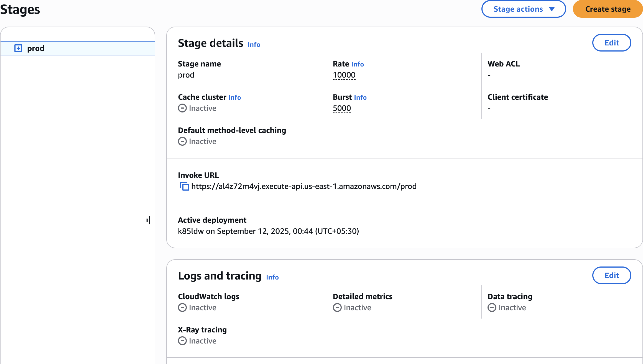Edit the Stage details section
Image resolution: width=643 pixels, height=364 pixels.
click(x=611, y=43)
